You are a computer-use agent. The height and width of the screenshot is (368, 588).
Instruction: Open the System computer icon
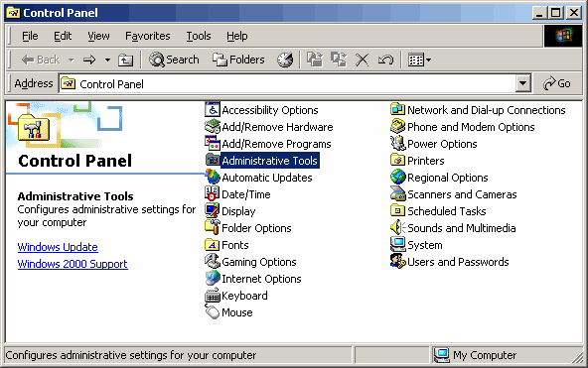[x=398, y=244]
